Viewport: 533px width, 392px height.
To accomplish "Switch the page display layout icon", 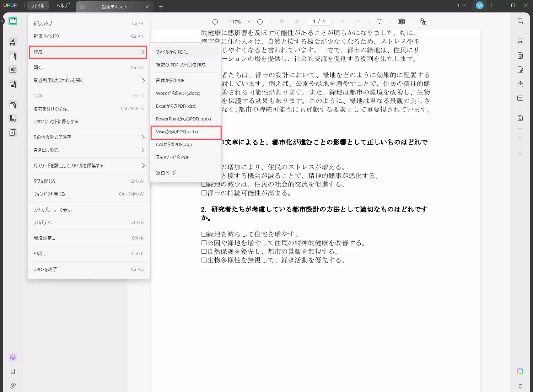I will tap(401, 22).
